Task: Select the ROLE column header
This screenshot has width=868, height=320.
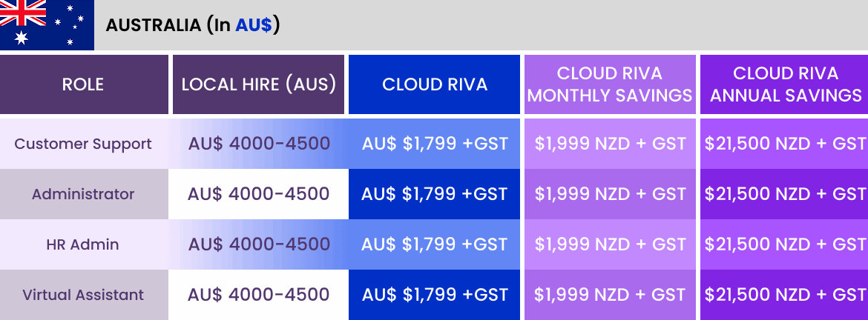Action: (x=84, y=84)
